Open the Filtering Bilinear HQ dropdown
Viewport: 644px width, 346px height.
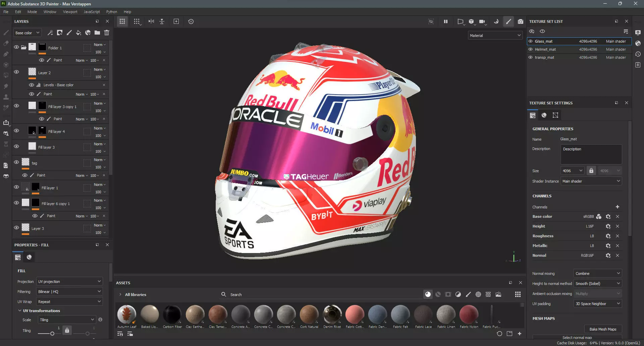(69, 291)
